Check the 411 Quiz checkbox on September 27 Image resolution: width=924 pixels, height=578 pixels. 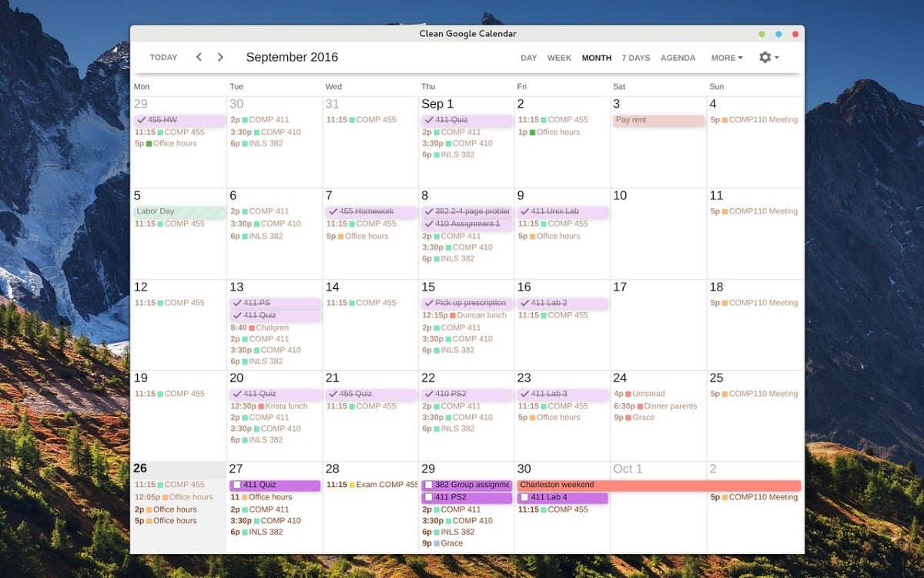pyautogui.click(x=239, y=485)
